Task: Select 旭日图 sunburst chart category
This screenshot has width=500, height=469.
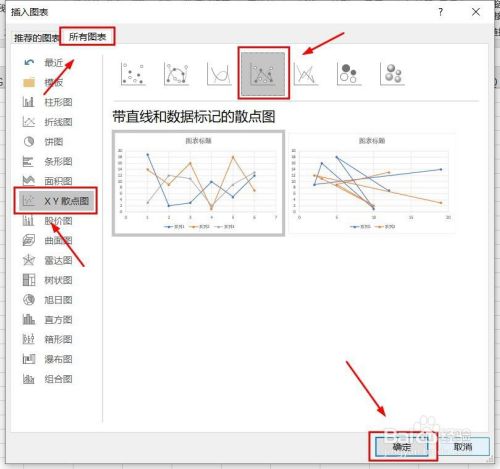Action: click(x=47, y=300)
